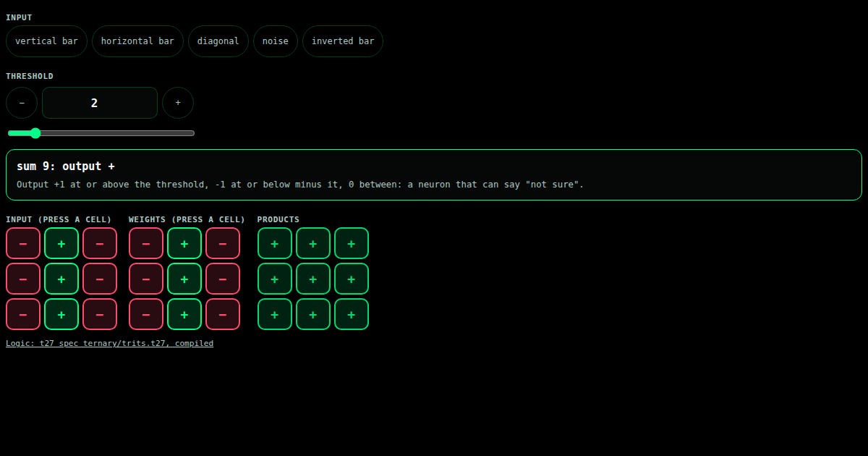
Task: Flip the bottom-middle cell of the Weights grid
Action: [184, 314]
